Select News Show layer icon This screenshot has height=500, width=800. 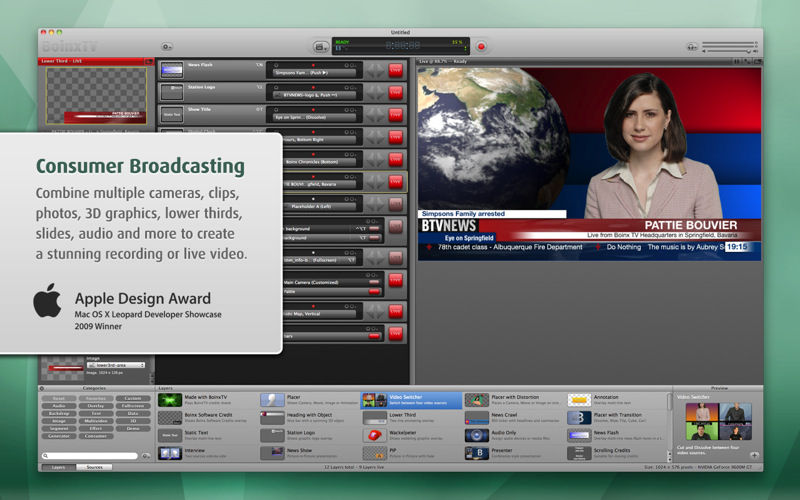coord(272,453)
